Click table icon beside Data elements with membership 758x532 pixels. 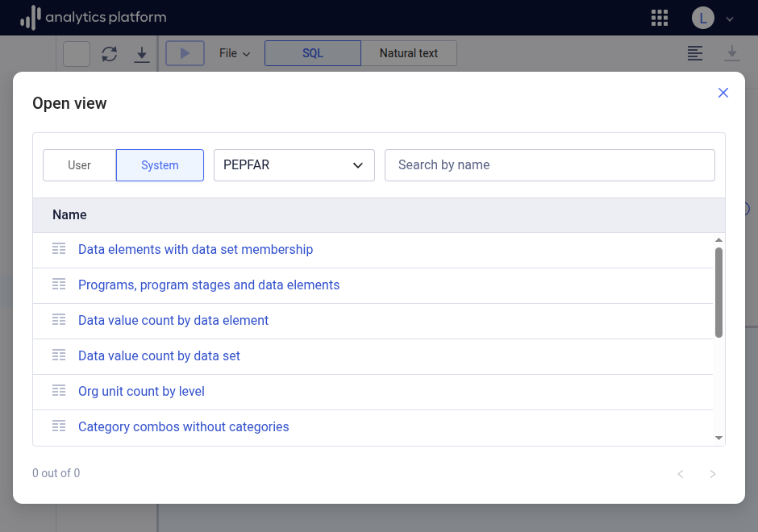point(59,249)
